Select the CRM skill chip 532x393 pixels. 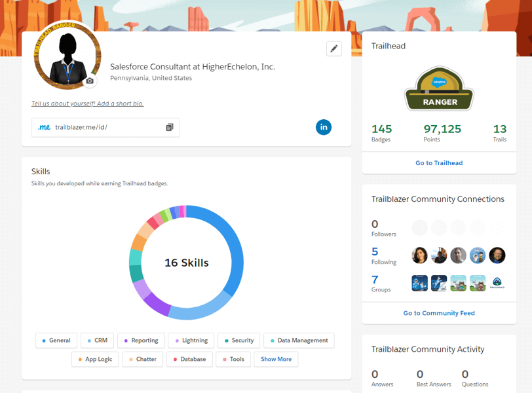[98, 341]
